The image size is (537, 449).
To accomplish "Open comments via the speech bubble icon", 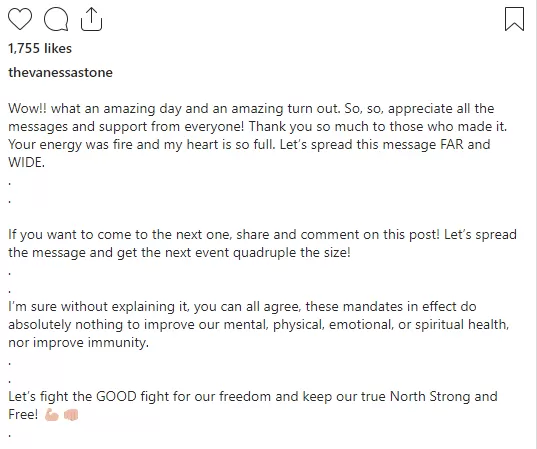I will (56, 19).
